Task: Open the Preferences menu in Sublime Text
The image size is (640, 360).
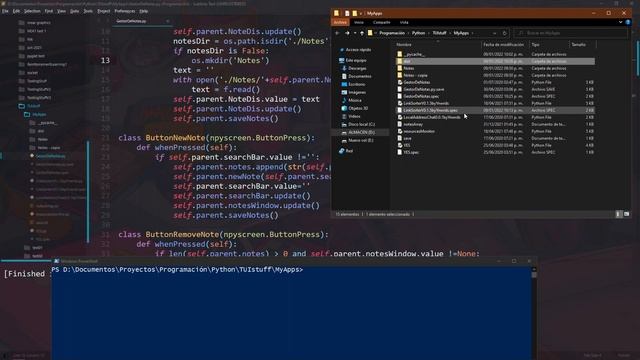Action: tap(124, 11)
